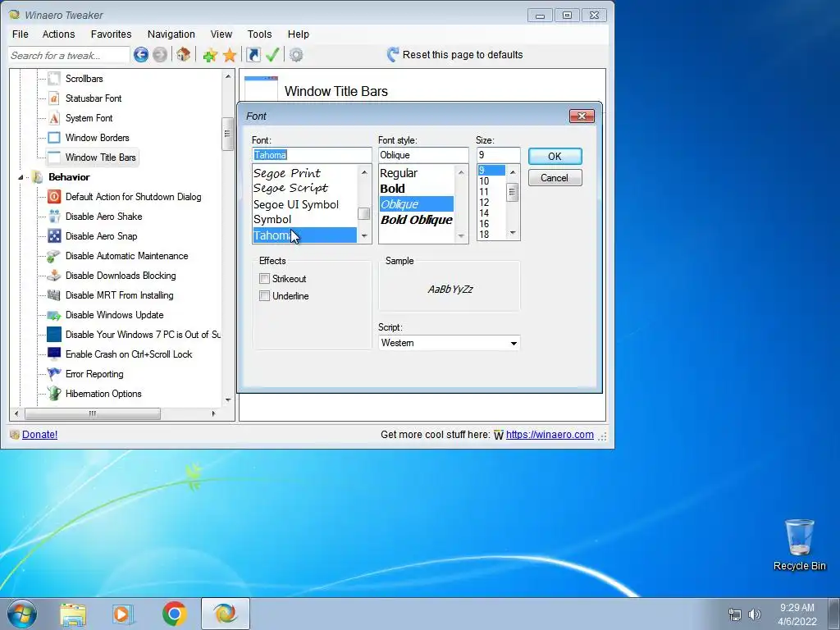840x630 pixels.
Task: Click the size list scrollbar thumb
Action: 513,192
